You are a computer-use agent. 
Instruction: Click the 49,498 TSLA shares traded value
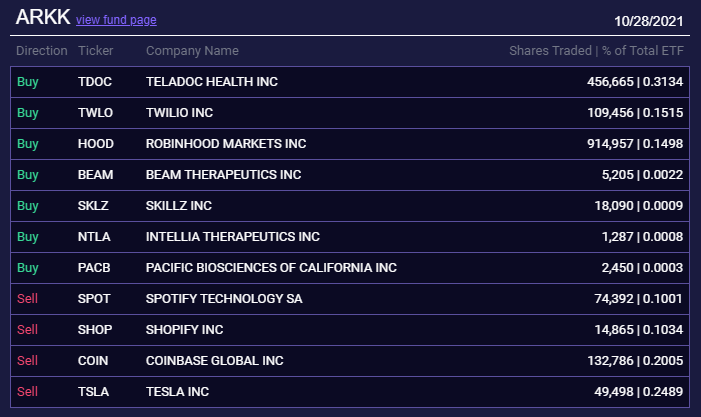(614, 392)
